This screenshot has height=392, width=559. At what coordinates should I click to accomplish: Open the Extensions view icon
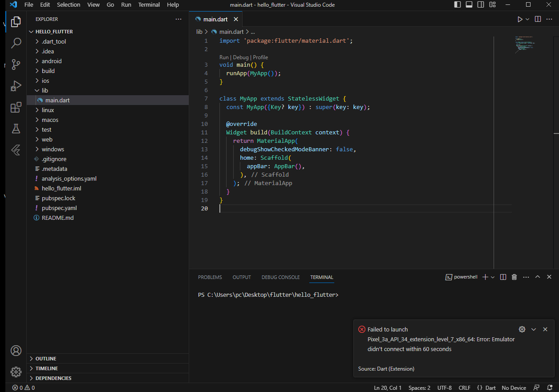16,107
